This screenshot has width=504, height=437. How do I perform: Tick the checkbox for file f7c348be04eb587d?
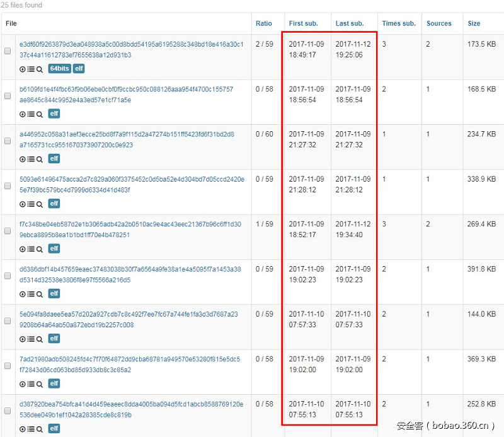(x=8, y=231)
